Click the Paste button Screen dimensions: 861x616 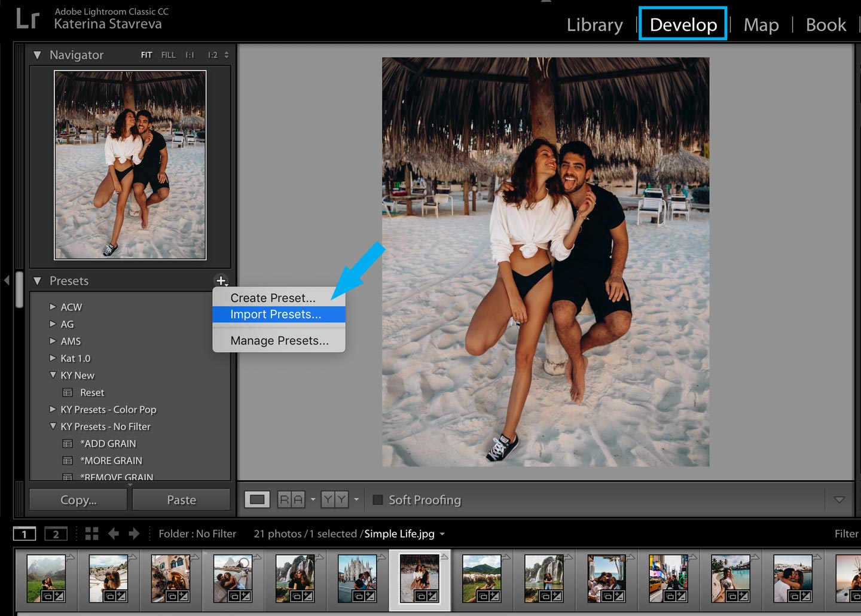(x=181, y=499)
